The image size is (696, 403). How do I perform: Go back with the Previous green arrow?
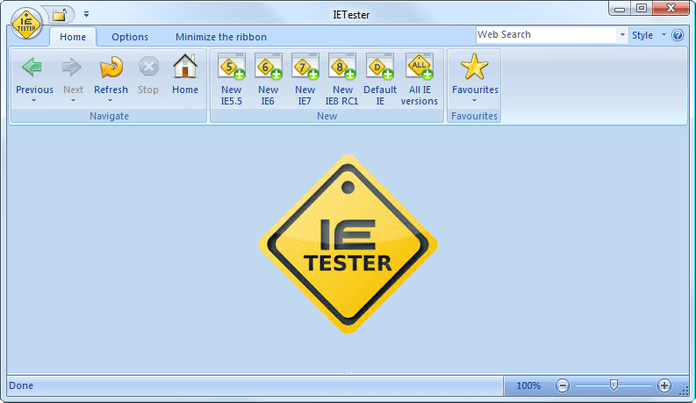(x=32, y=67)
